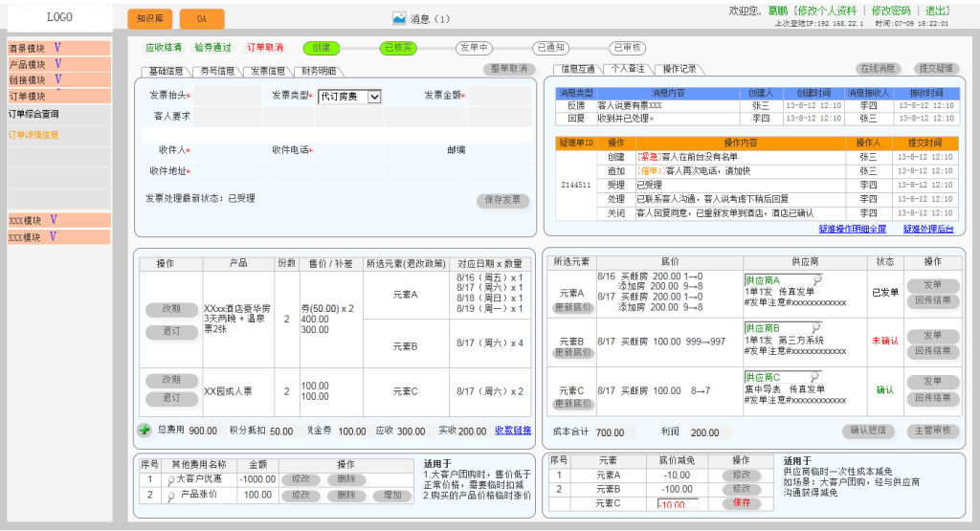
Task: Switch to the 发票信息 tab
Action: 268,70
